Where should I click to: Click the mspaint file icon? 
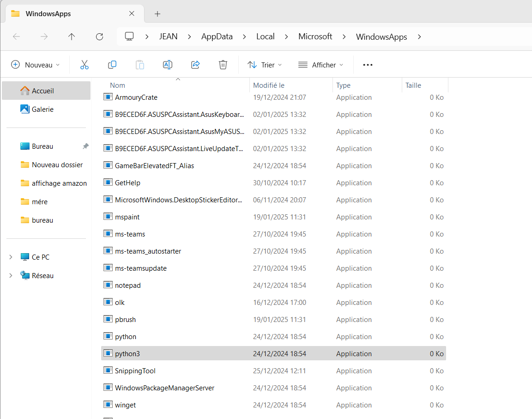click(108, 217)
